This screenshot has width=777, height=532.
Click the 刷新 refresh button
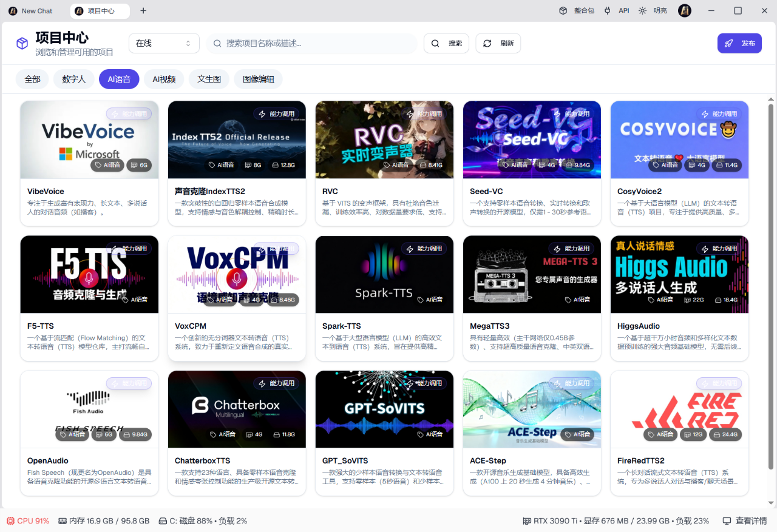point(498,44)
